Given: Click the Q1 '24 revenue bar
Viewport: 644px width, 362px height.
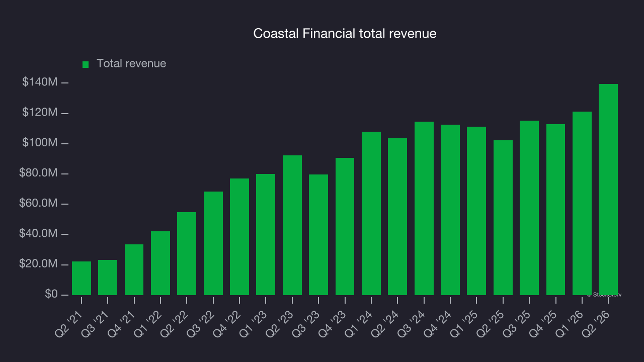Looking at the screenshot, I should 371,213.
